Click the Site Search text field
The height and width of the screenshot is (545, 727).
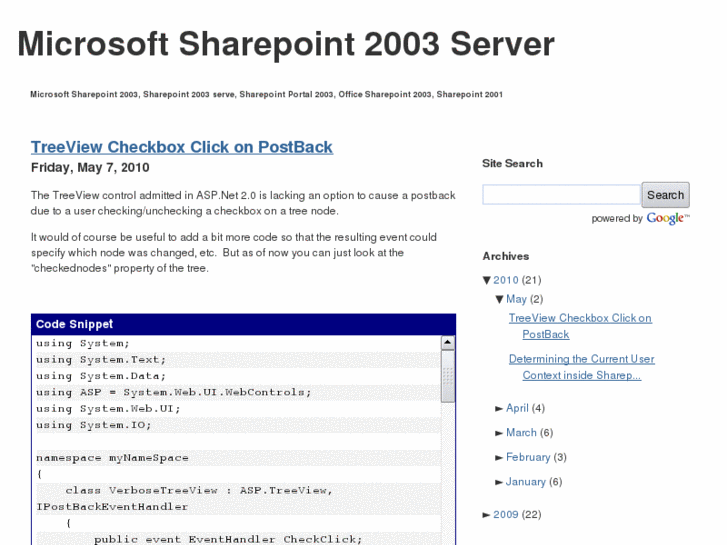coord(561,195)
